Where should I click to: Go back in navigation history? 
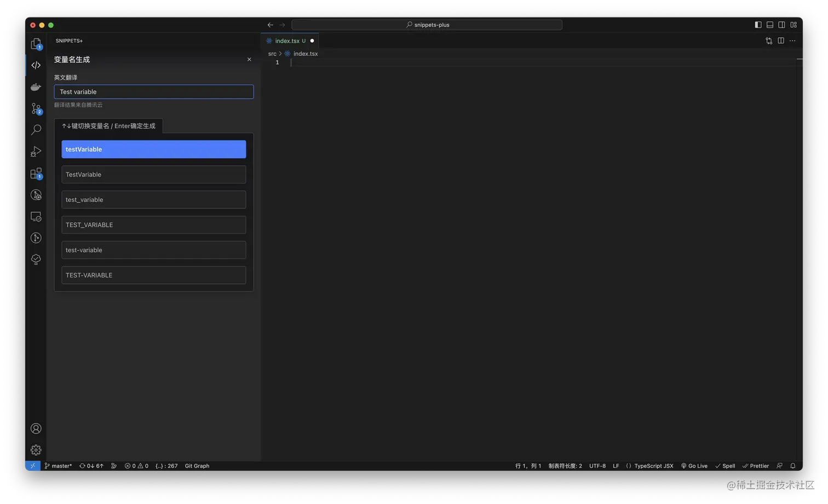[x=270, y=25]
